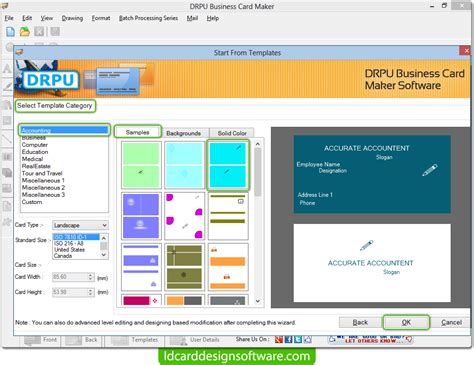Select Tour and Travel category
This screenshot has height=365, width=474.
tap(42, 173)
